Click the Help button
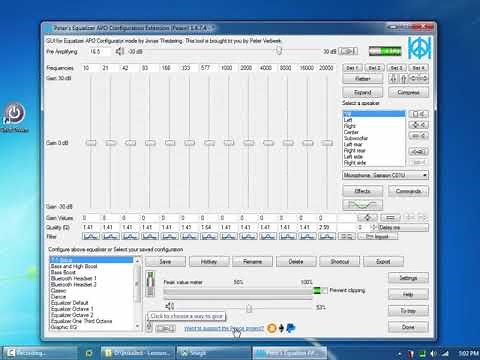 [408, 294]
